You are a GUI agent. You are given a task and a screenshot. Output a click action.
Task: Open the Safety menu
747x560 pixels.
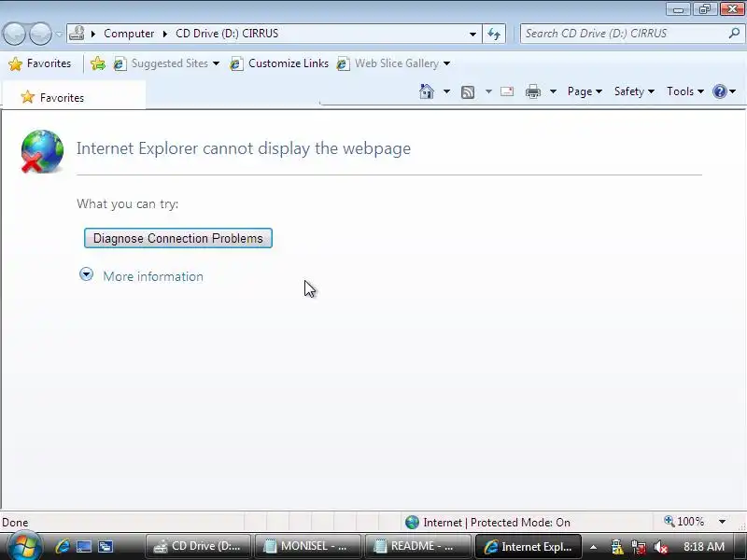tap(634, 91)
